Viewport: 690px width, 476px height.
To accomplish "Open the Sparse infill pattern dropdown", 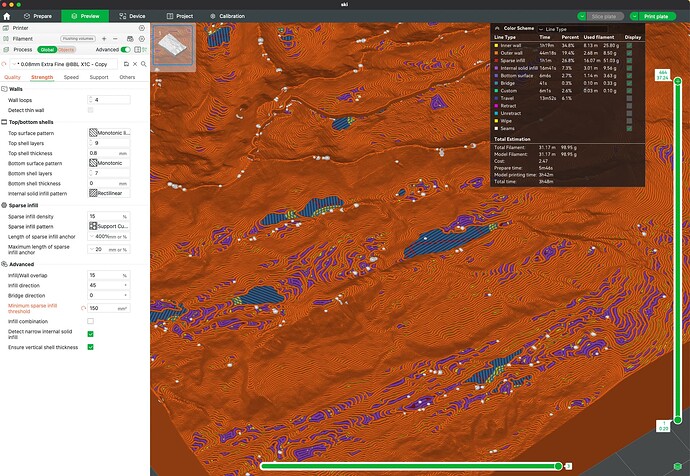I will [x=109, y=226].
